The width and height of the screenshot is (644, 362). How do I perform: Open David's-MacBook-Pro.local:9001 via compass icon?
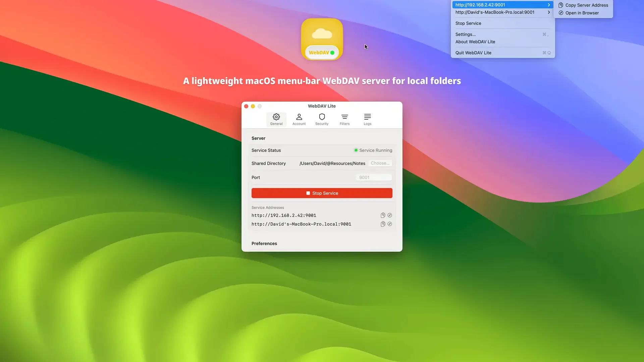click(390, 224)
